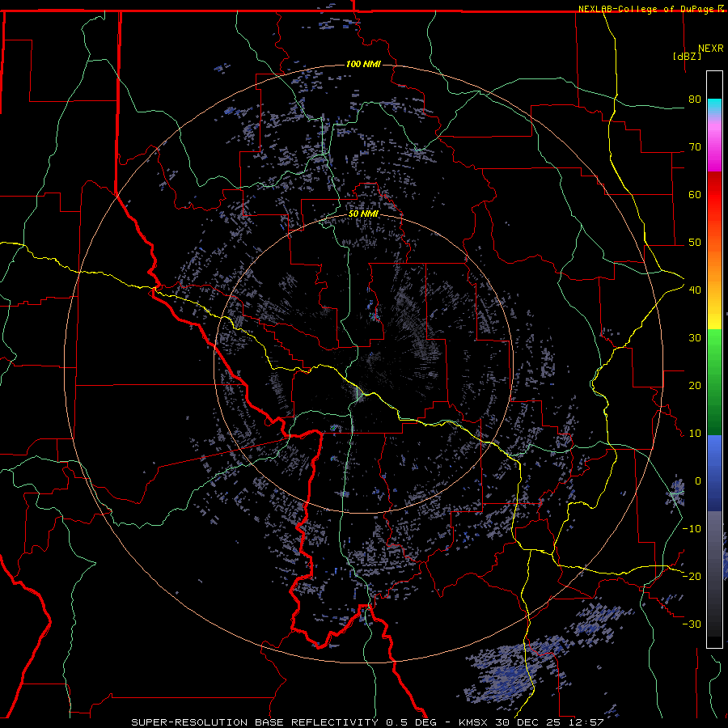The image size is (728, 728).
Task: Click the [dBZ] units label
Action: coord(687,56)
